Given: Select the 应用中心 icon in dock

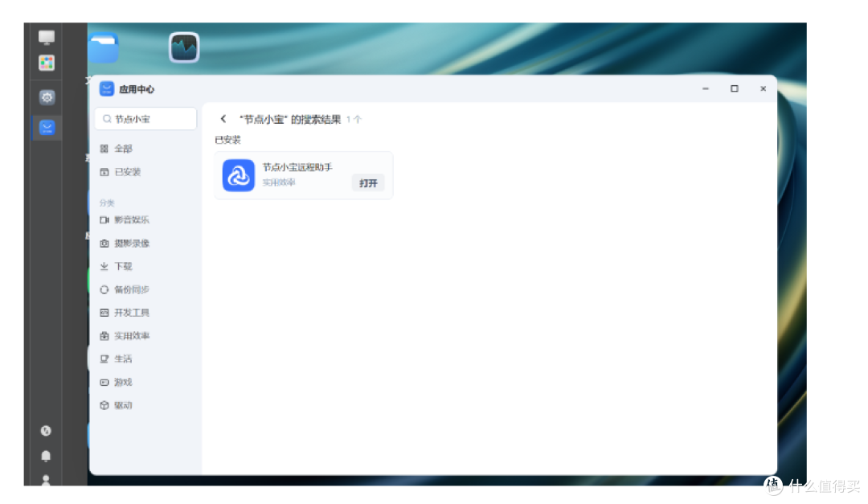Looking at the screenshot, I should pos(47,128).
